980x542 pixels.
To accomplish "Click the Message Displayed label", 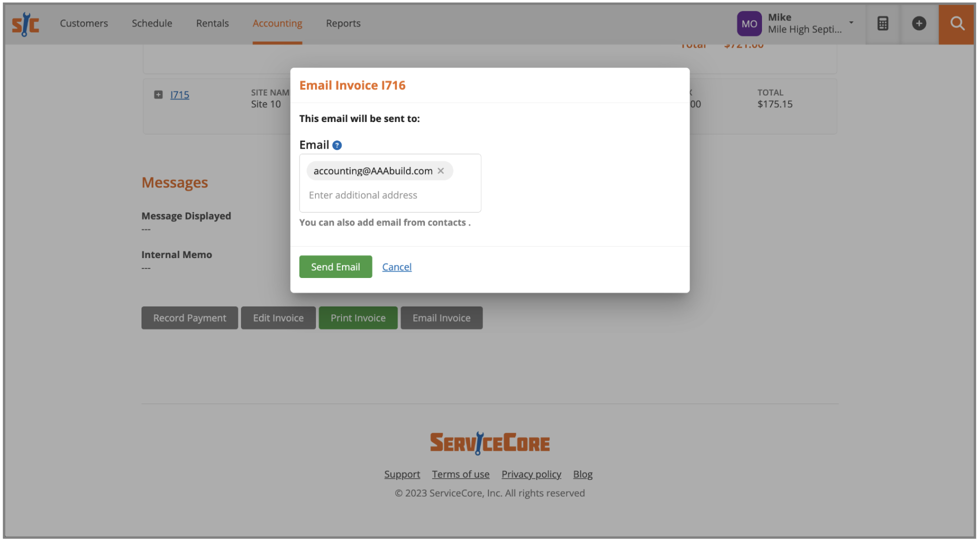I will pyautogui.click(x=186, y=216).
